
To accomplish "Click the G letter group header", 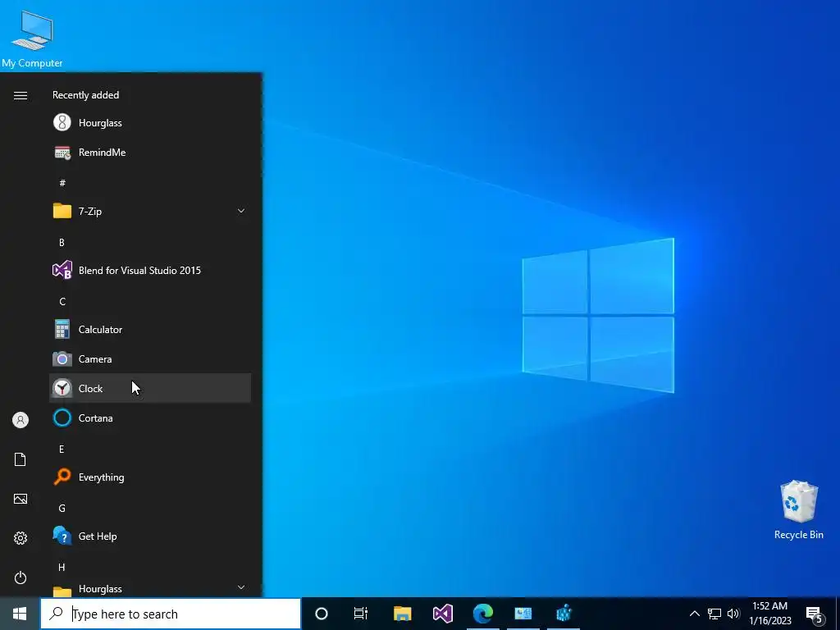I will point(62,508).
